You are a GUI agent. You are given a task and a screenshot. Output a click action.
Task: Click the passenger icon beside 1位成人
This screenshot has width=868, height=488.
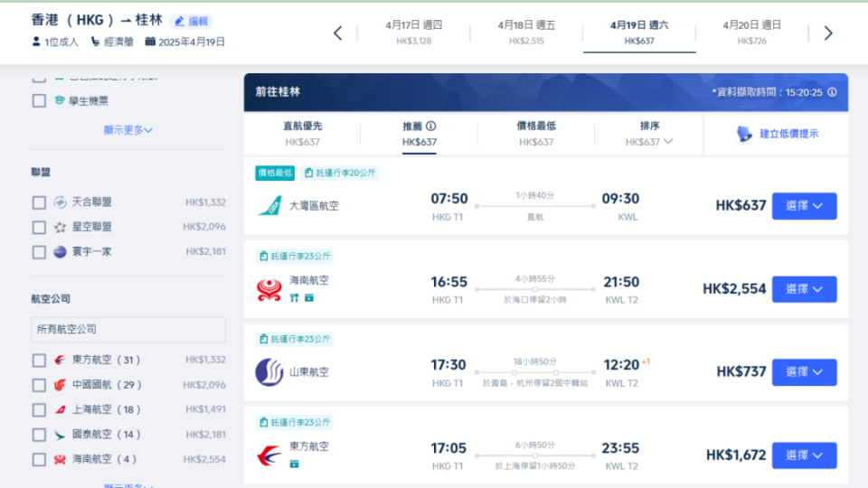(x=36, y=42)
